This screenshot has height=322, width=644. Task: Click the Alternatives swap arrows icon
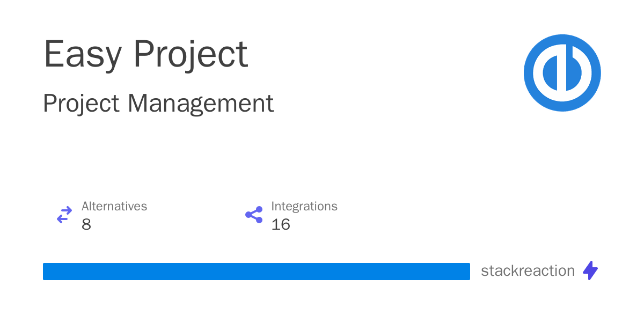pyautogui.click(x=64, y=215)
